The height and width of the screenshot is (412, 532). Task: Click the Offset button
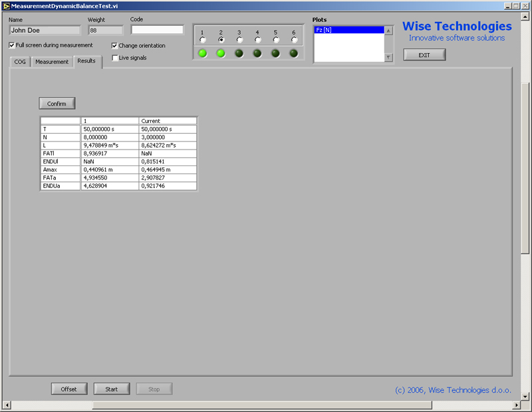[x=69, y=389]
